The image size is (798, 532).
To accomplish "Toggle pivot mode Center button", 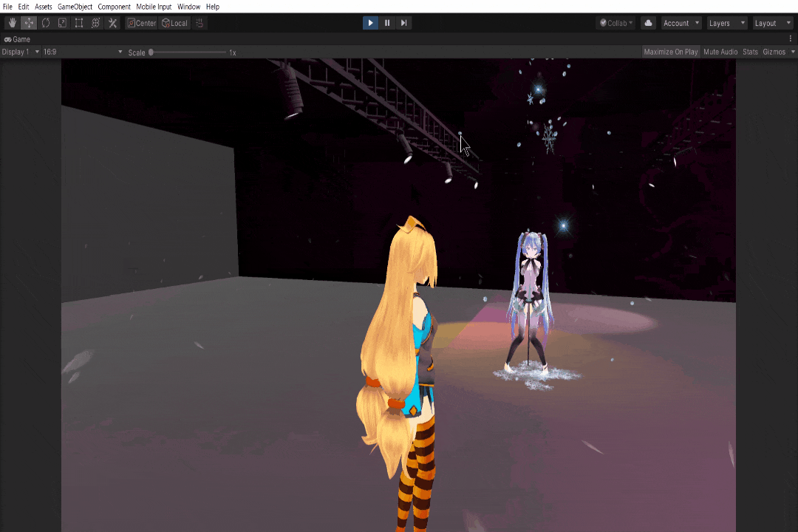I will [x=141, y=23].
